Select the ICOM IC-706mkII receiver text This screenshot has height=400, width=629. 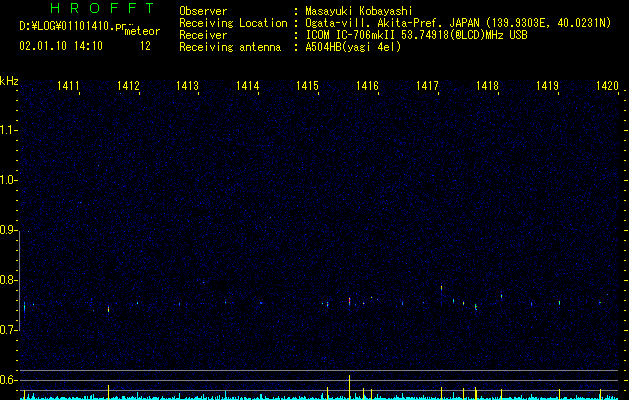[x=416, y=35]
